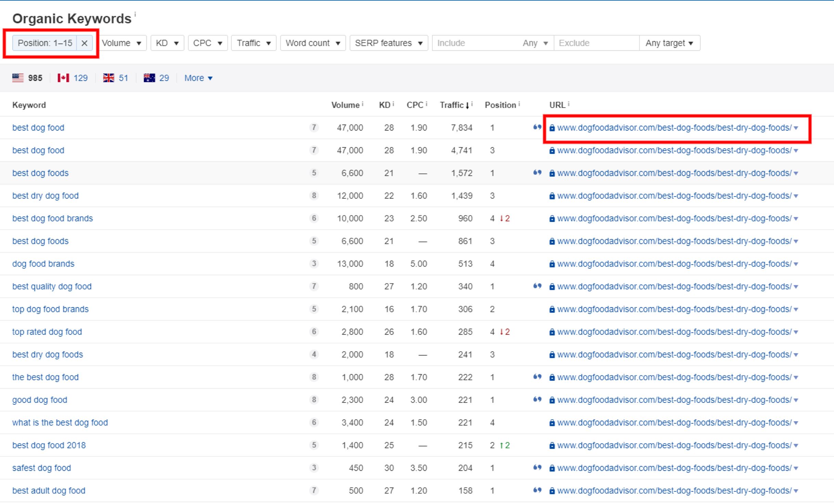
Task: Click quote icon in 'safest dog food' row
Action: (537, 467)
